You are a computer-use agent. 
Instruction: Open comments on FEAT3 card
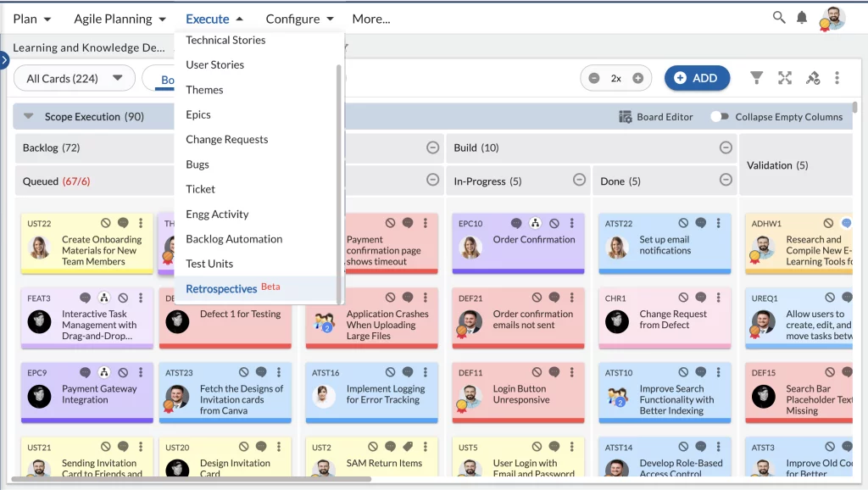pos(85,298)
